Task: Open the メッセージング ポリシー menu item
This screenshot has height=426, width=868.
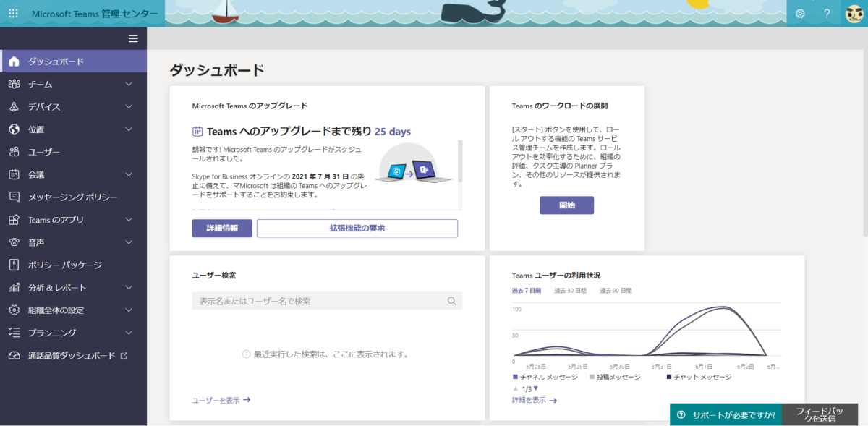Action: pos(74,197)
